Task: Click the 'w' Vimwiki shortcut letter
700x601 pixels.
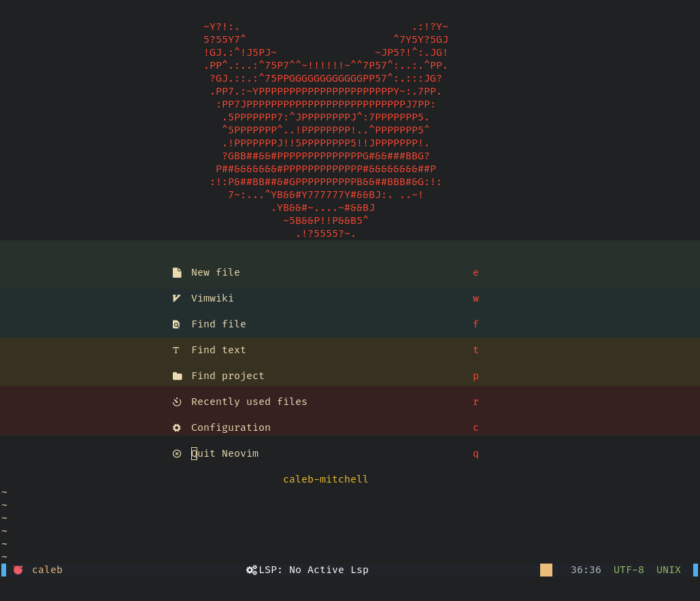Action: (x=476, y=298)
